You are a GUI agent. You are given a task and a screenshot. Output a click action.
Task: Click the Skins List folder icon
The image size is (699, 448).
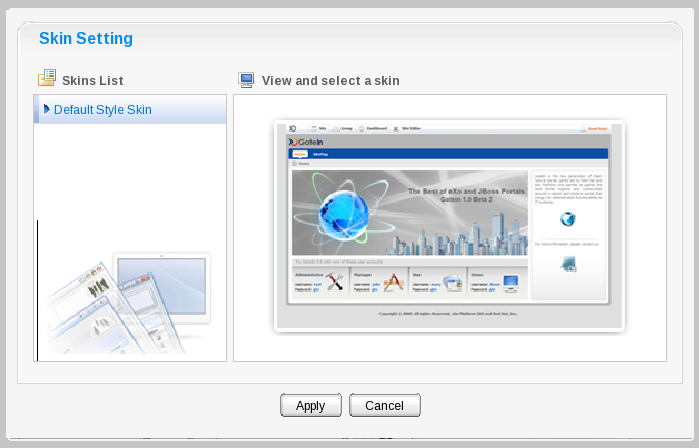coord(46,79)
